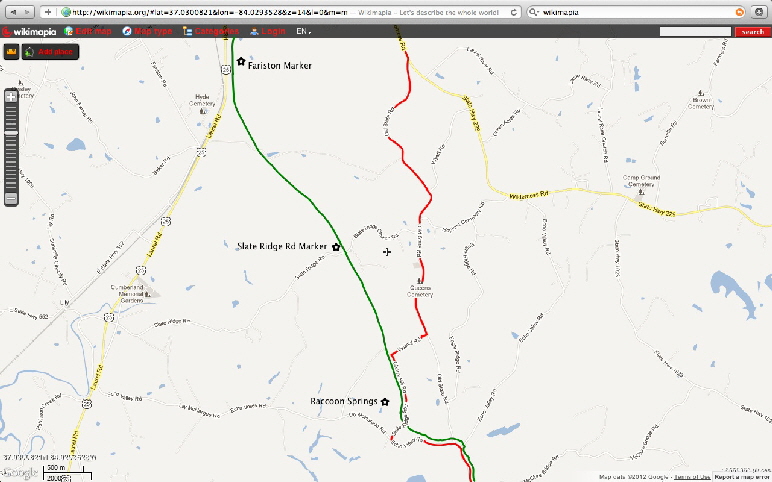Image resolution: width=772 pixels, height=482 pixels.
Task: Zoom in with the plus icon
Action: click(11, 97)
